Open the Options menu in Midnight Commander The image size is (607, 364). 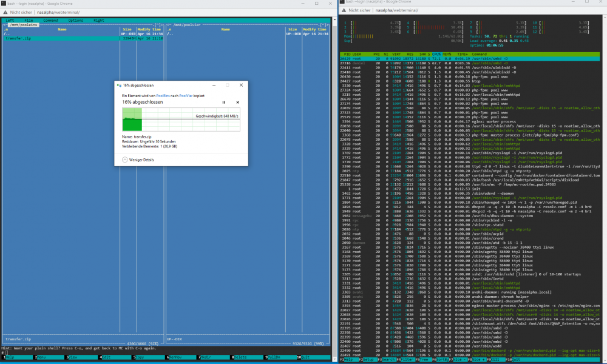pyautogui.click(x=75, y=21)
